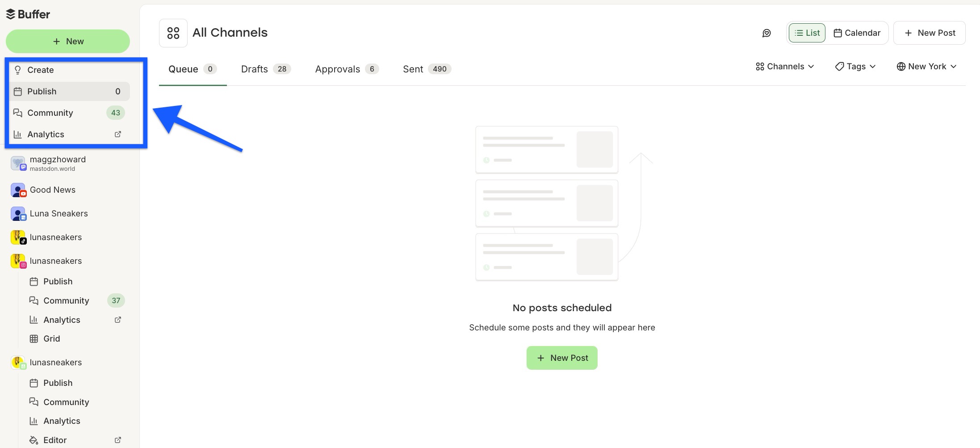The height and width of the screenshot is (448, 980).
Task: Open the maggzhoward Mastodon channel
Action: click(58, 163)
